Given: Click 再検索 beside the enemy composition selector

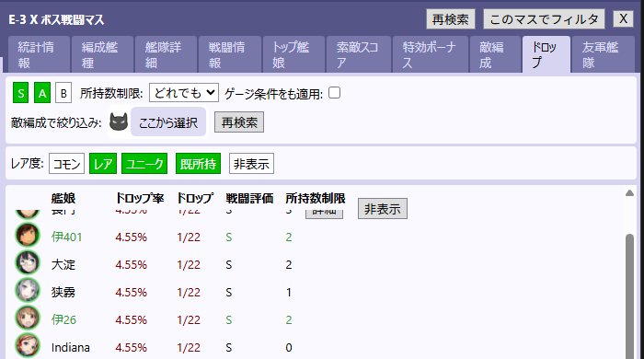Looking at the screenshot, I should coord(239,122).
